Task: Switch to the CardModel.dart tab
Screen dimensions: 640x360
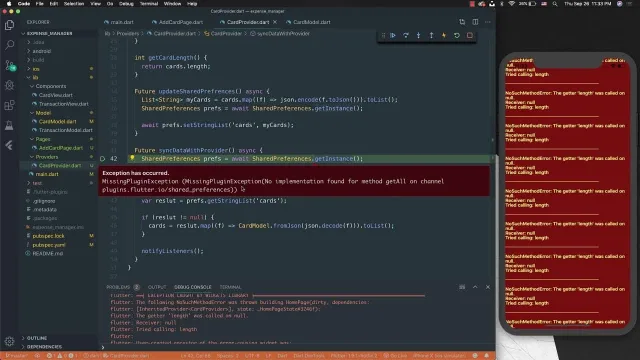Action: 309,22
